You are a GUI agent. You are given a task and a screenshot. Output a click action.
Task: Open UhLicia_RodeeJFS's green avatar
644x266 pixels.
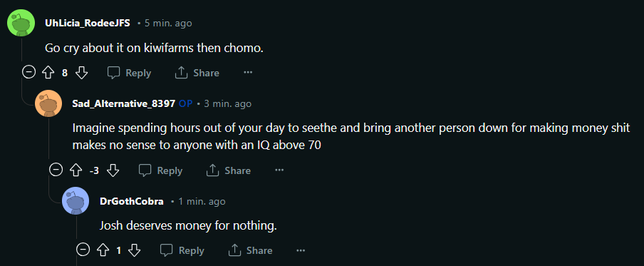pos(21,23)
